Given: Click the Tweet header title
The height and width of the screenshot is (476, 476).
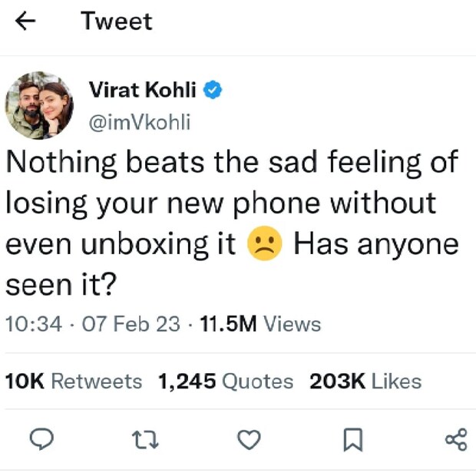Looking at the screenshot, I should (x=117, y=21).
